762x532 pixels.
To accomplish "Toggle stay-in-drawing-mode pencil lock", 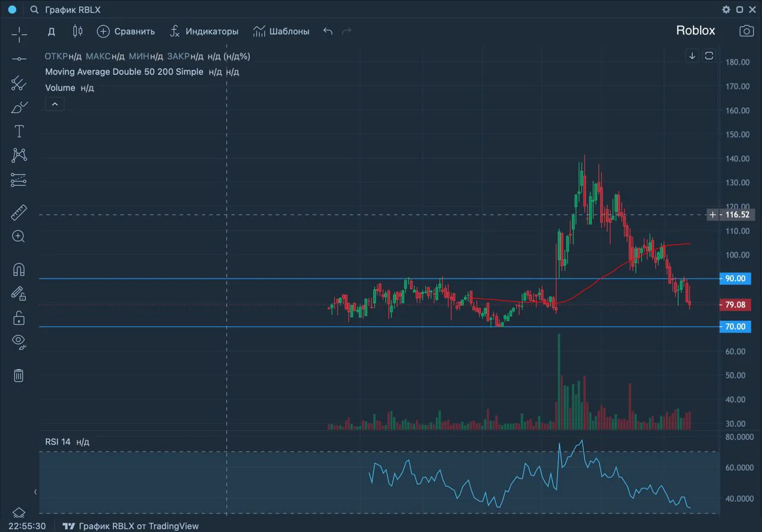I will [x=19, y=293].
